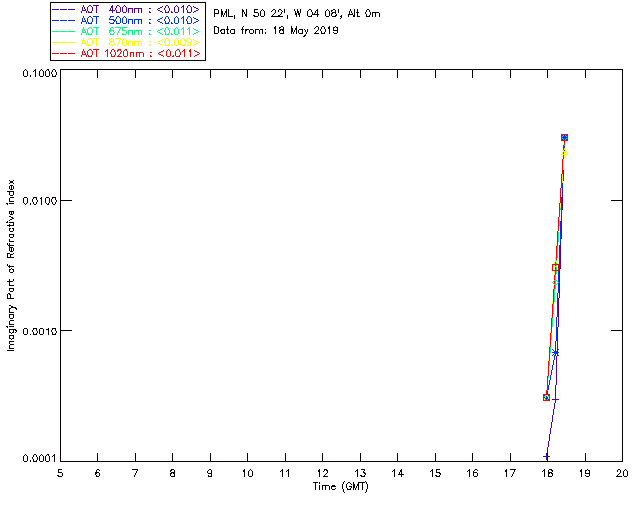Click the 0.0010 y-axis tick label
The image size is (640, 512).
point(39,331)
